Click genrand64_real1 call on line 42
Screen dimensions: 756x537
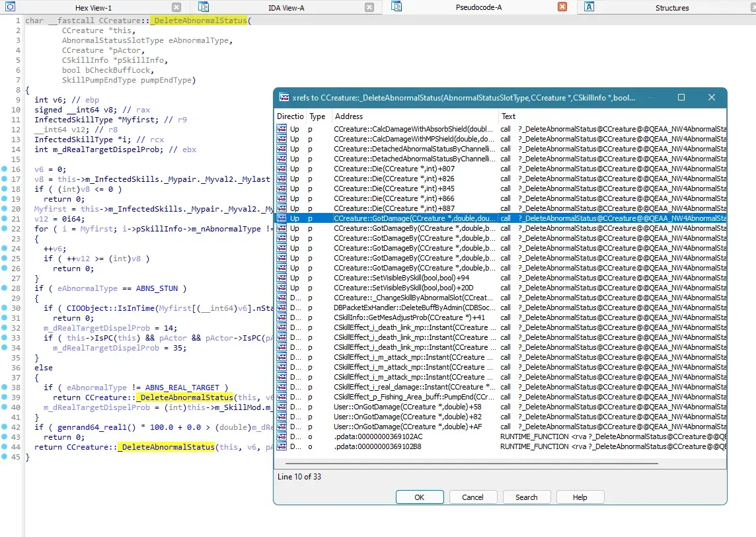pyautogui.click(x=94, y=427)
